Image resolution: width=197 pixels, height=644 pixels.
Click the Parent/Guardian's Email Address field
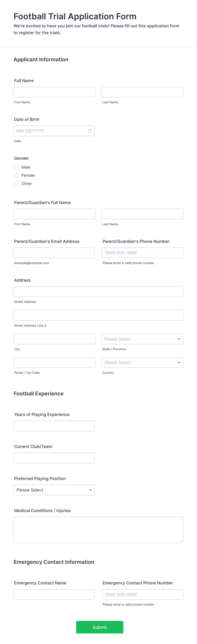tap(54, 253)
